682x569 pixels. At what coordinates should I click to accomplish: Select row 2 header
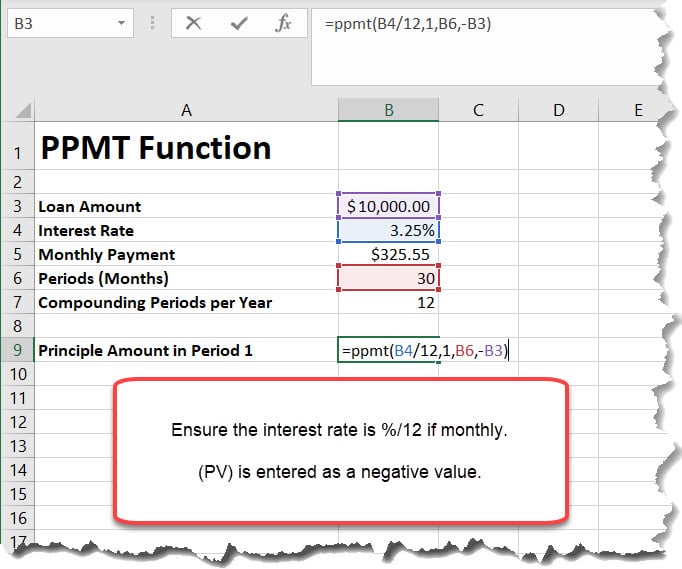click(18, 182)
